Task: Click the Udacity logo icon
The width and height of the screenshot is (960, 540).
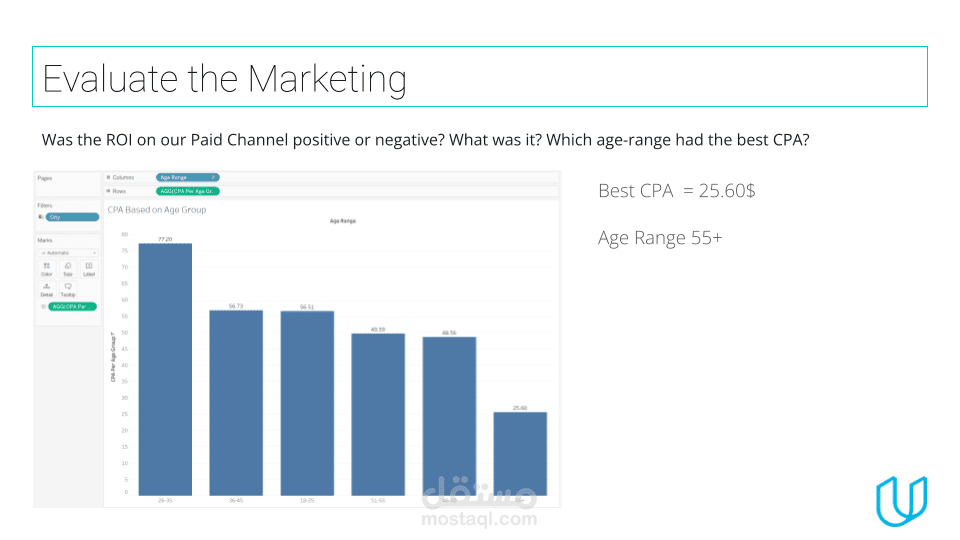Action: coord(901,501)
